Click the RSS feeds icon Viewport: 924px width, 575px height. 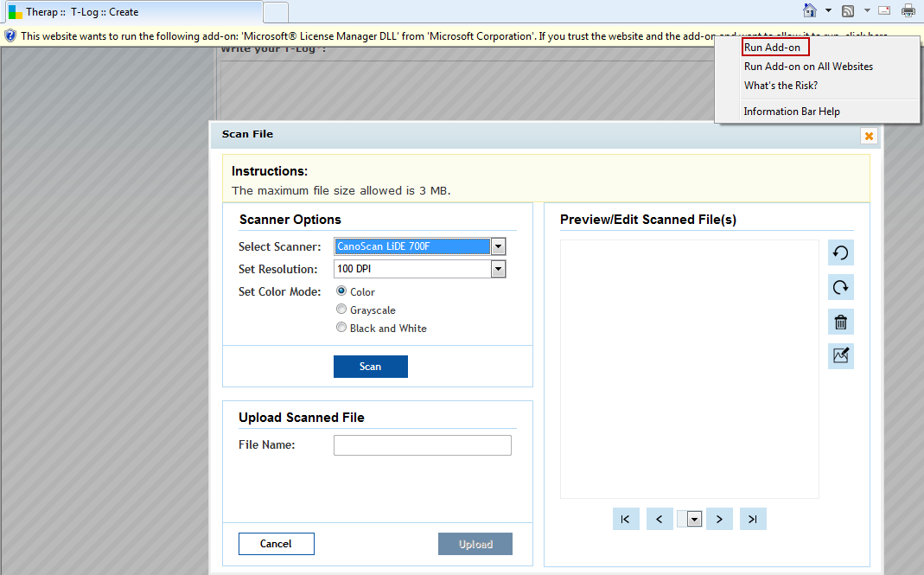(x=848, y=10)
